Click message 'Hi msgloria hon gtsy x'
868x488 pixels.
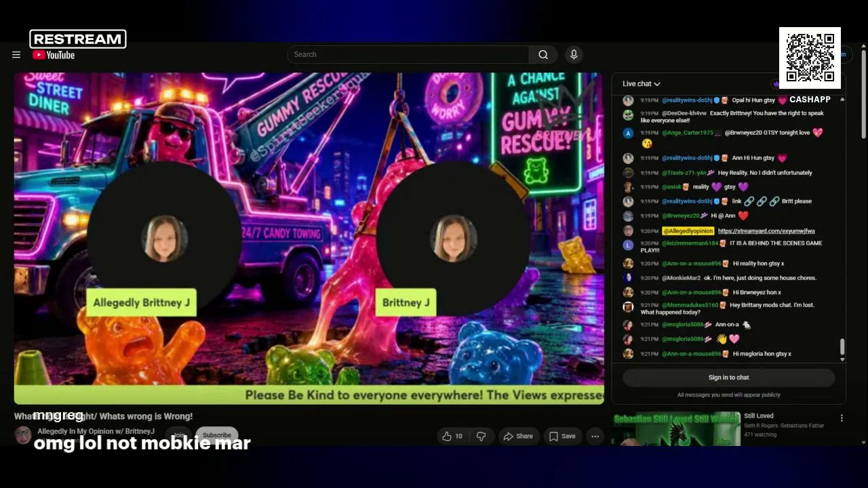click(x=762, y=354)
